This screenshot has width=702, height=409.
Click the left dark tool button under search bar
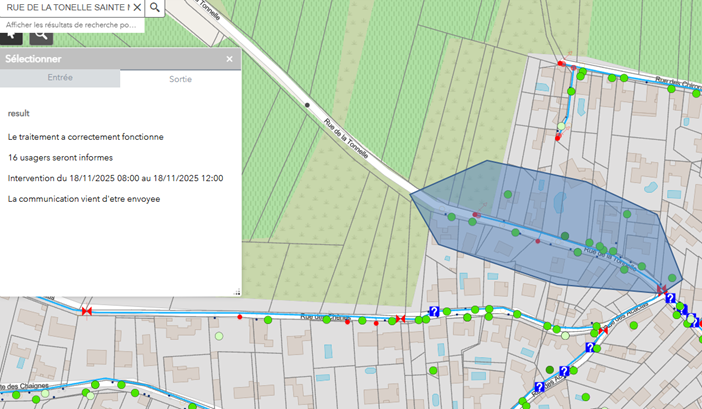click(x=12, y=35)
